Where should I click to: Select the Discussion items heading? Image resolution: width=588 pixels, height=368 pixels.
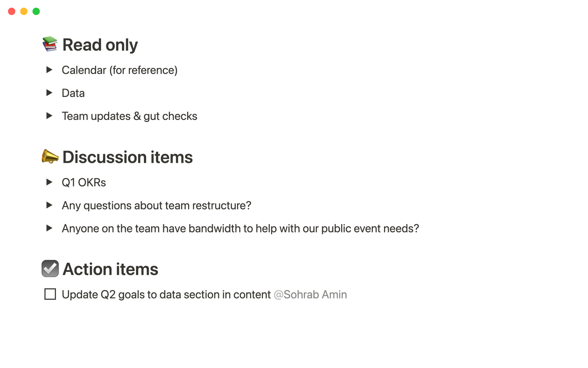point(127,157)
